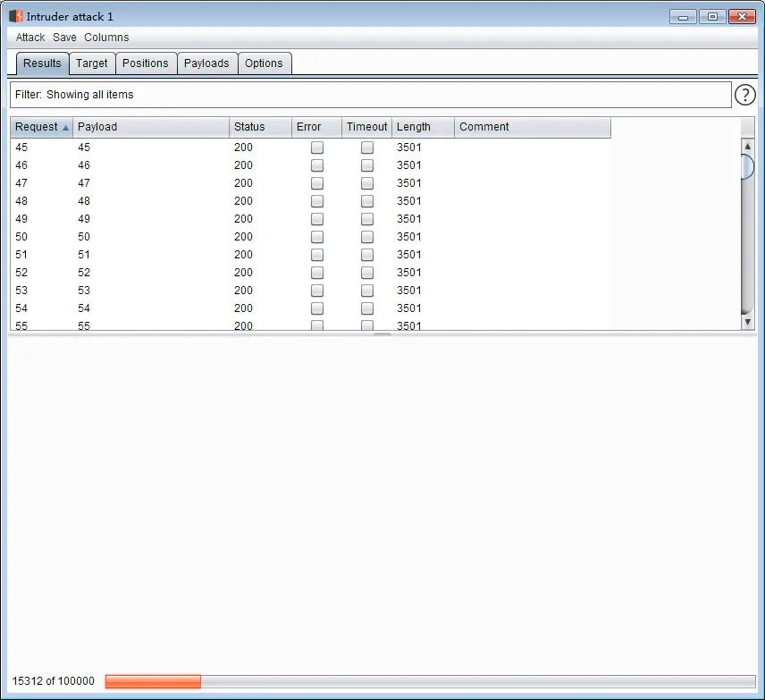765x700 pixels.
Task: Open the Columns menu
Action: pos(106,38)
